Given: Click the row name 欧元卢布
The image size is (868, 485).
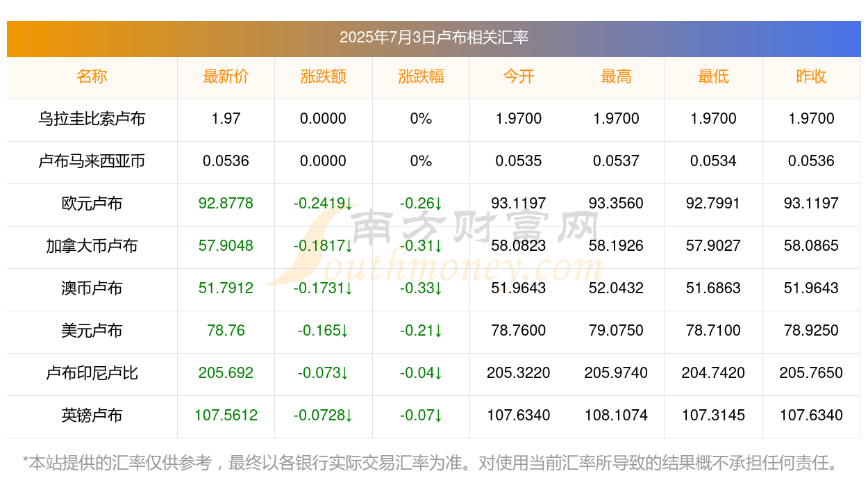Looking at the screenshot, I should point(92,204).
